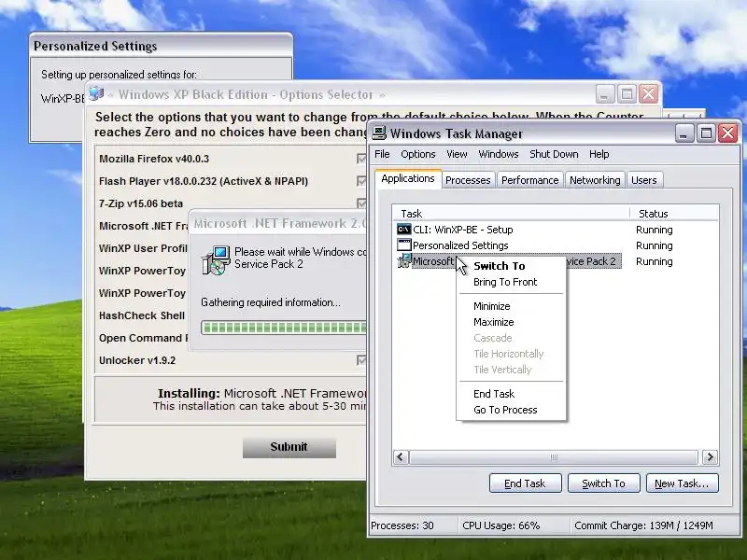This screenshot has height=560, width=747.
Task: Click the Task column header
Action: tap(511, 214)
